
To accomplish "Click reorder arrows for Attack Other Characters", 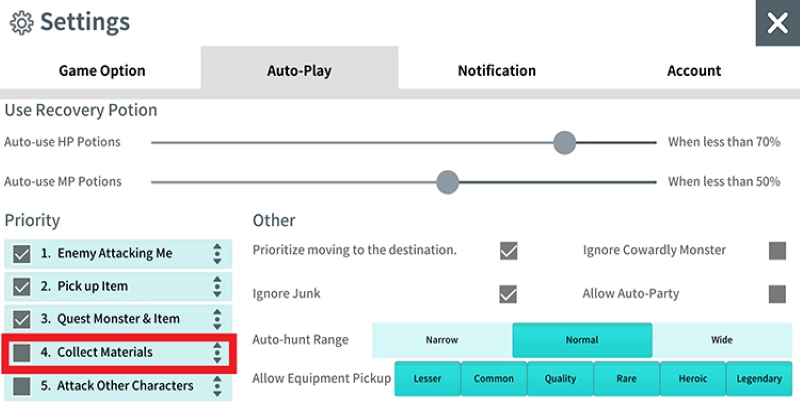I will [x=217, y=385].
